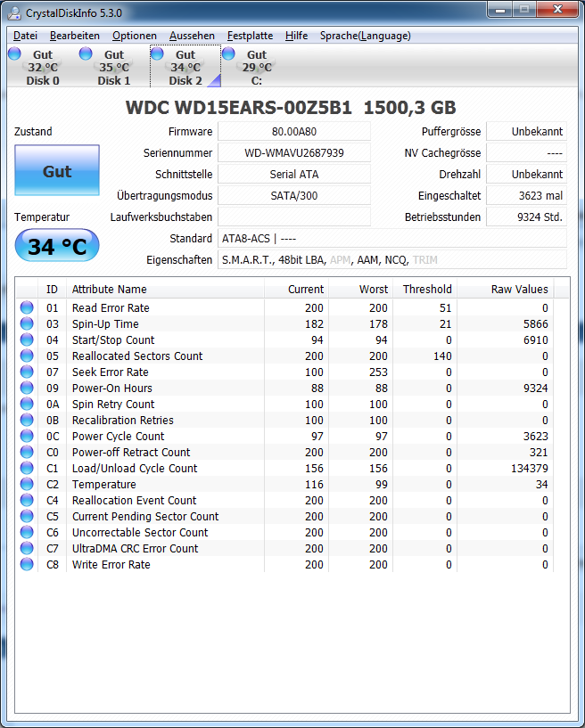Open the Sprache(Language) menu
This screenshot has width=585, height=728.
coord(366,36)
